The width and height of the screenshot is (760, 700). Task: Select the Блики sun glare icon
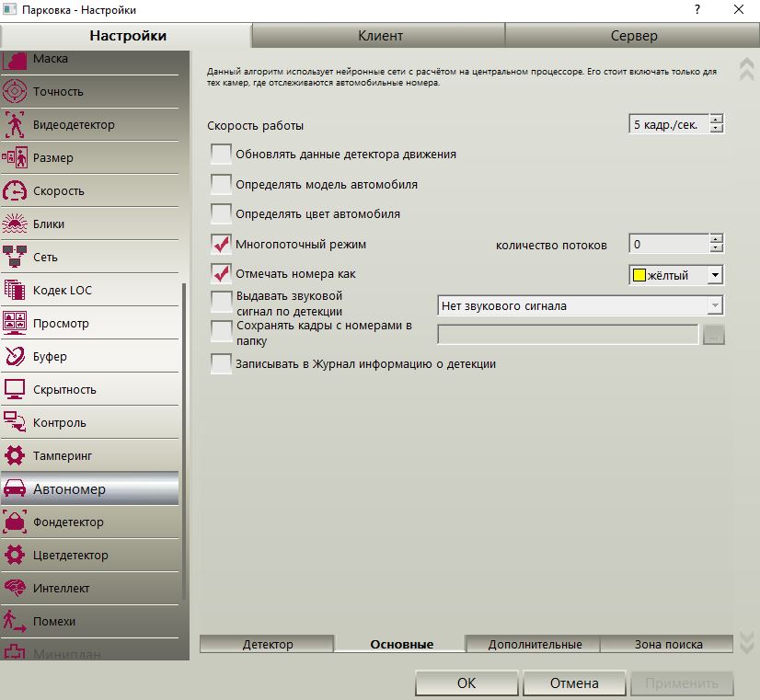15,224
